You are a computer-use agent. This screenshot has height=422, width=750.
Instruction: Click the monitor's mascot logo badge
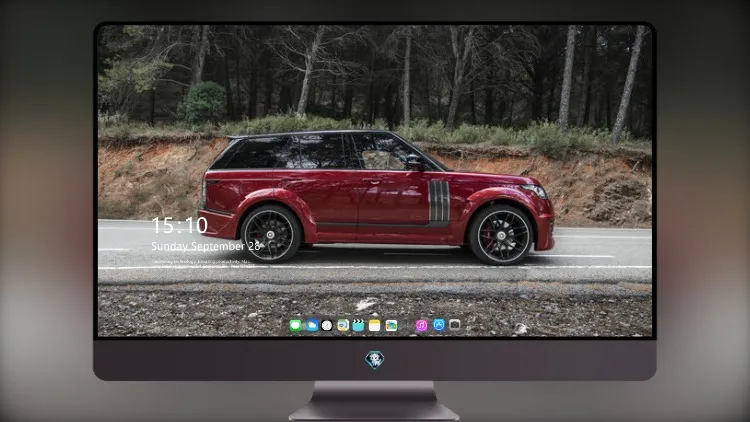pos(375,360)
